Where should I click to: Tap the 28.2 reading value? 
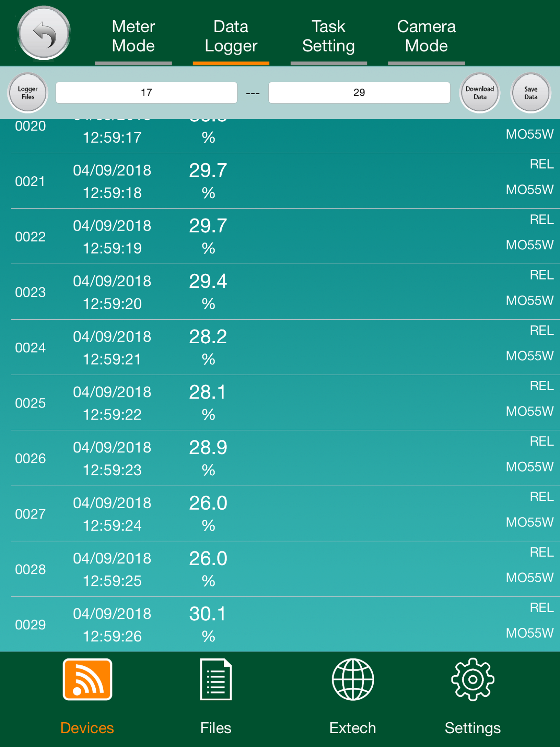pyautogui.click(x=208, y=336)
